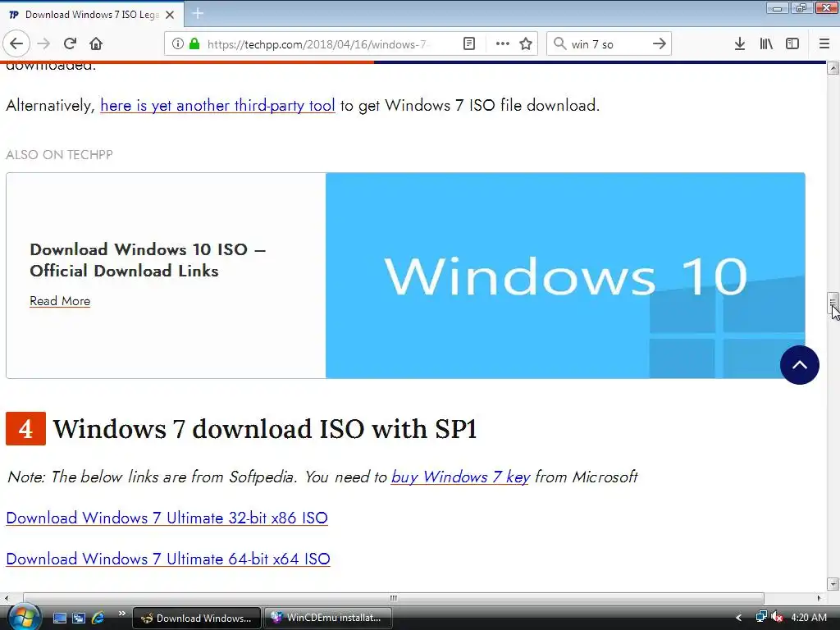Click Show Desktop quick launch icon
This screenshot has height=630, width=840.
click(x=59, y=619)
